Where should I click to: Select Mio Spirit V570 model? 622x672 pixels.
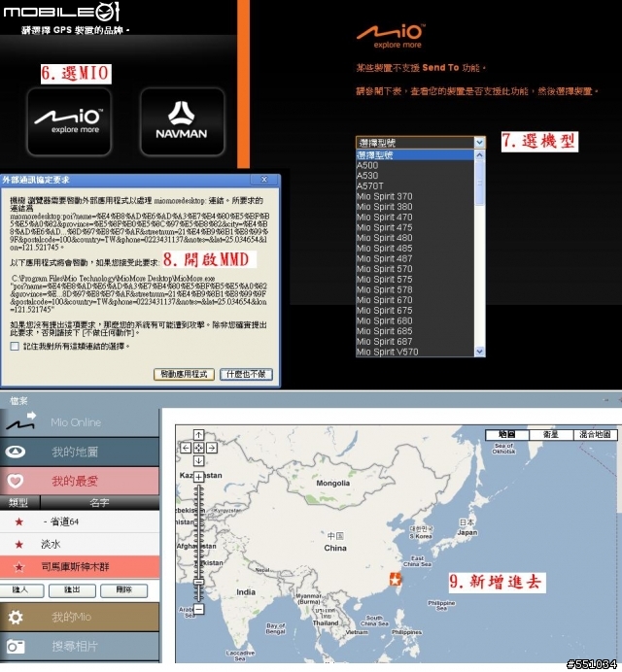click(x=415, y=352)
